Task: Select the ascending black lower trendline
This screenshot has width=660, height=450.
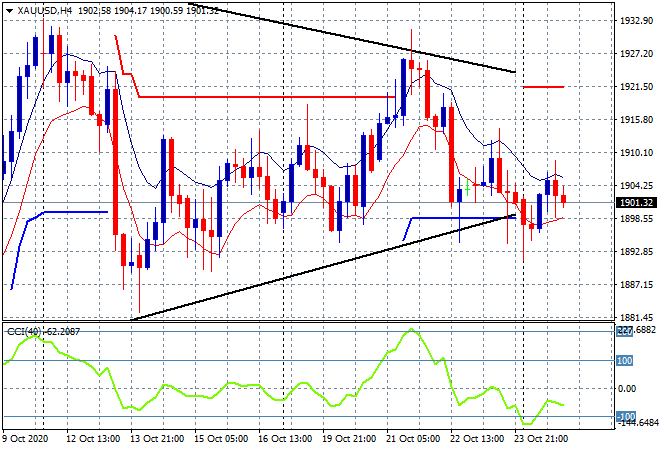Action: (323, 267)
